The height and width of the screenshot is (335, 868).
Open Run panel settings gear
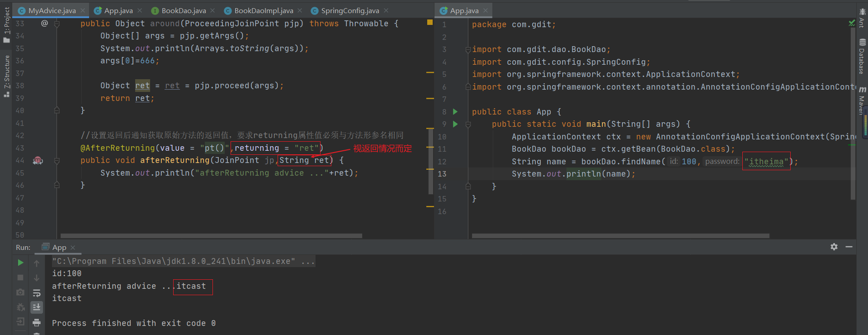[834, 247]
